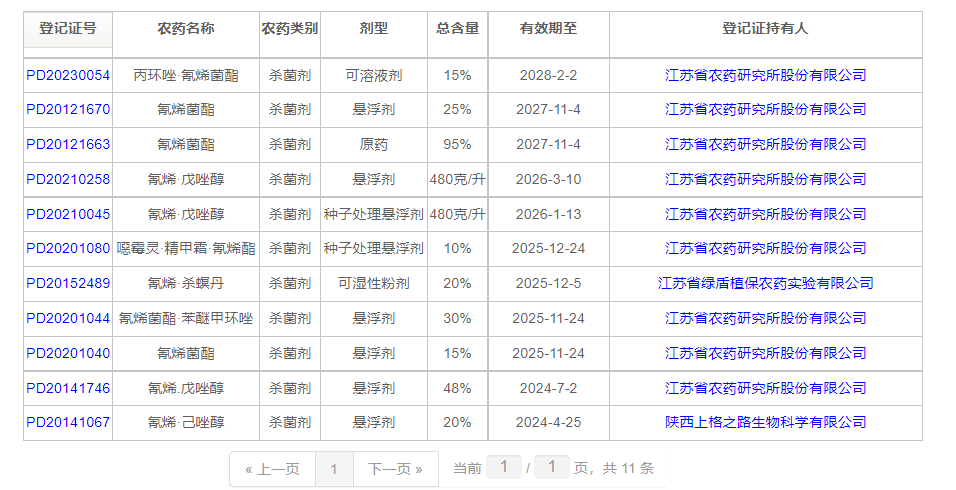
Task: Select pesticide name 氰烯·己唑醇
Action: point(186,422)
